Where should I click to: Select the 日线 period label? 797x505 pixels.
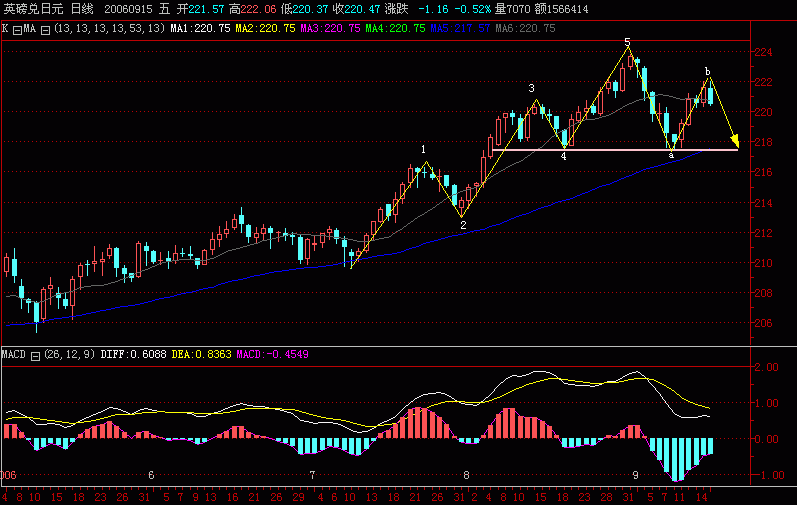coord(82,9)
